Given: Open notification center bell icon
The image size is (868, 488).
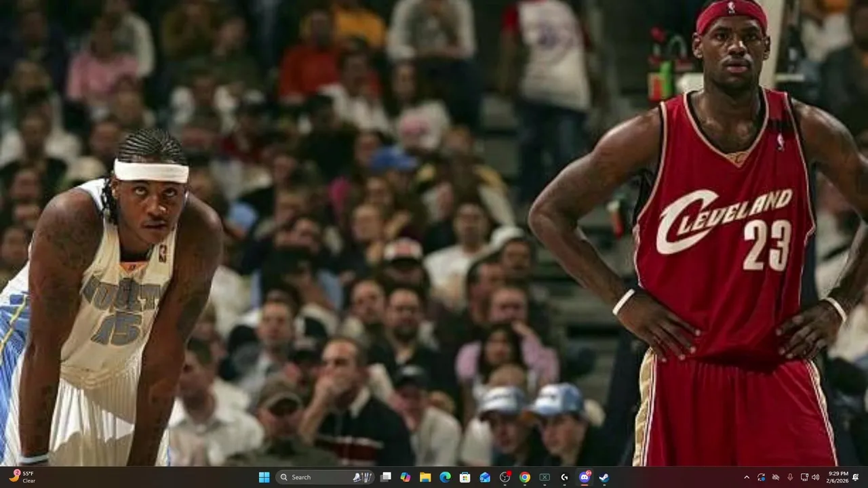Looking at the screenshot, I should coord(856,477).
